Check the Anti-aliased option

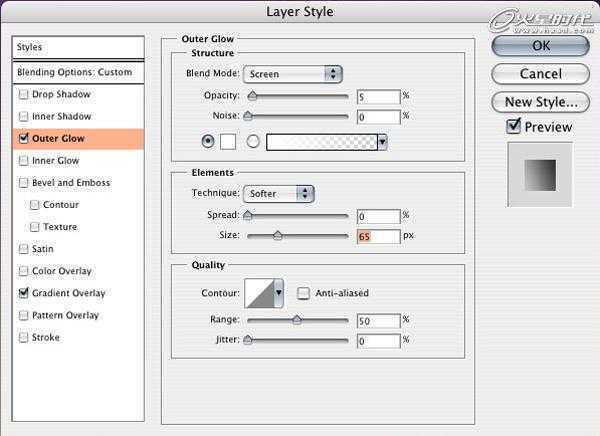303,293
